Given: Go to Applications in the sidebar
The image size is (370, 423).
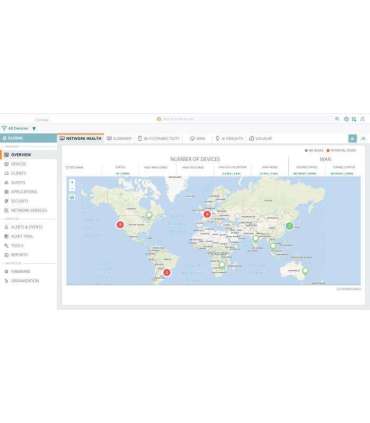Looking at the screenshot, I should point(24,192).
